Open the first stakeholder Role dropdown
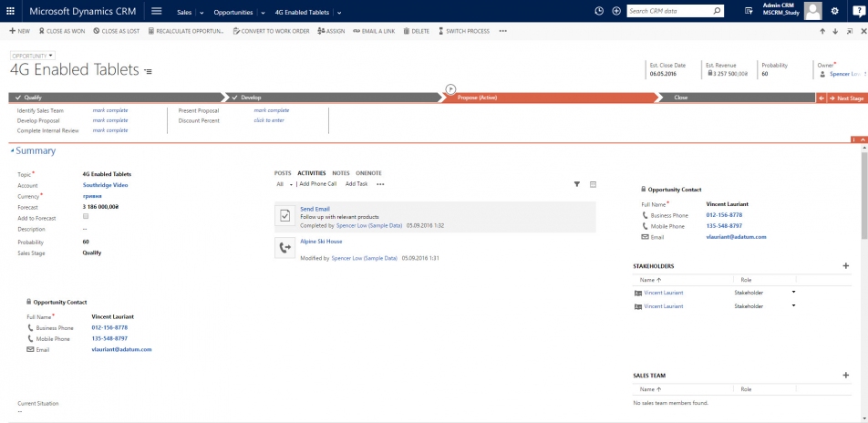Screen dimensions: 868x423 click(x=793, y=293)
